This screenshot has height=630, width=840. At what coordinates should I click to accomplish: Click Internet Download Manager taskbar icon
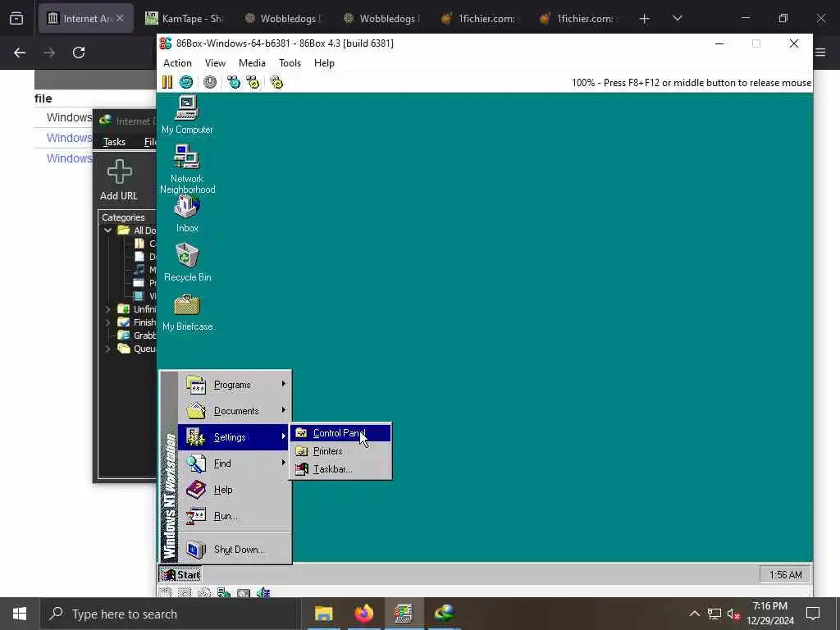tap(444, 614)
